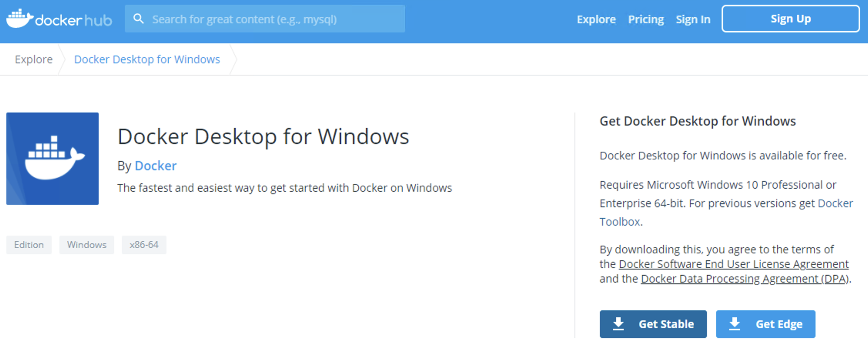
Task: Open Explore in the top navigation
Action: tap(596, 19)
